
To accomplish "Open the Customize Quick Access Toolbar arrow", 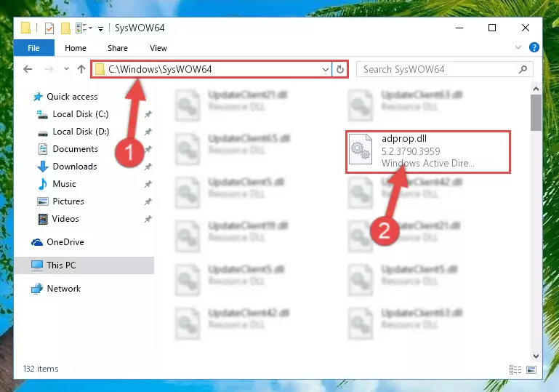I will point(101,28).
